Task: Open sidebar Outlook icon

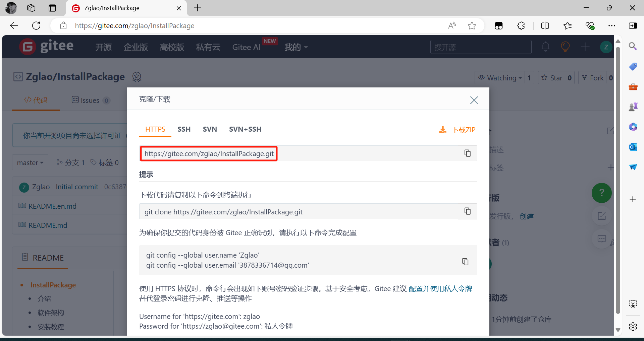Action: pyautogui.click(x=633, y=147)
